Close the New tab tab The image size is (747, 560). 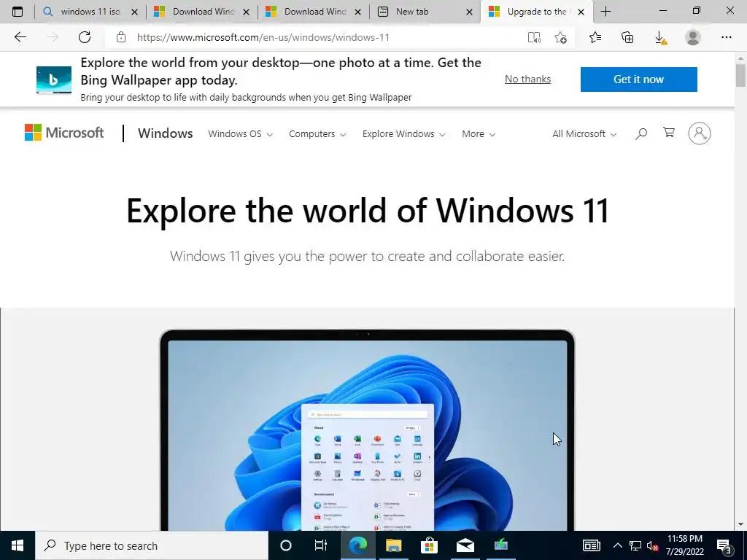(469, 12)
